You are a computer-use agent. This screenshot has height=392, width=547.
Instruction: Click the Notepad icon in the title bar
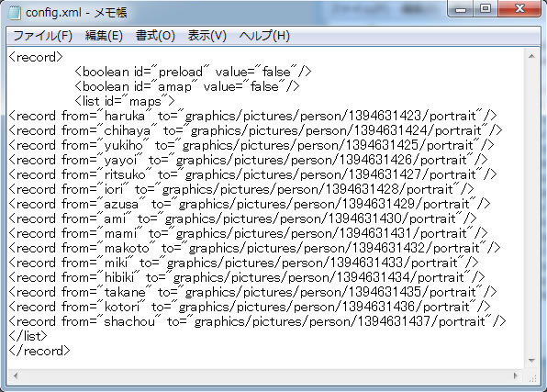click(14, 13)
